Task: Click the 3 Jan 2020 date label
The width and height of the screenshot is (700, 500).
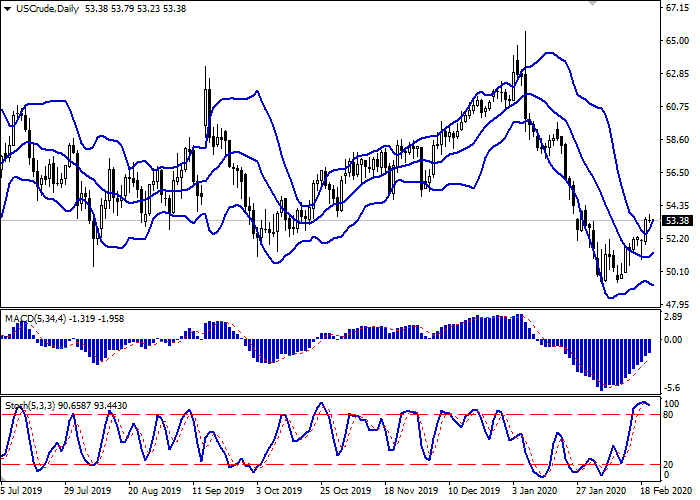Action: (x=536, y=492)
